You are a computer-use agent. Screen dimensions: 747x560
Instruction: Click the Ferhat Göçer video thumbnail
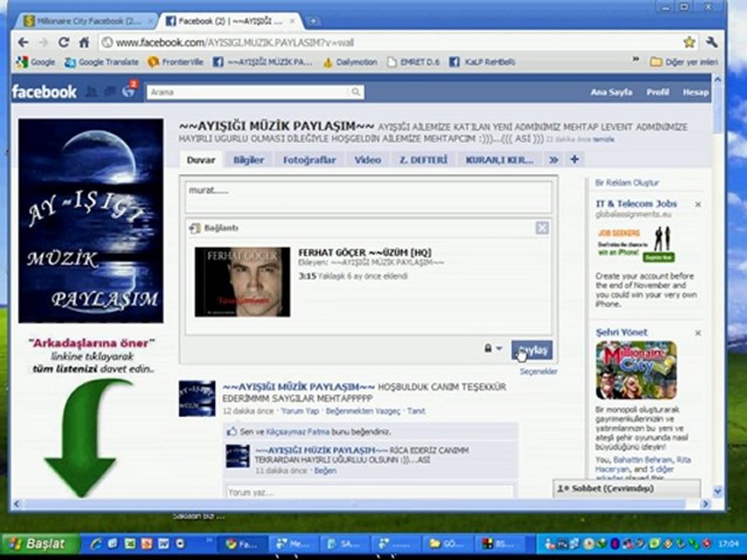pyautogui.click(x=243, y=282)
